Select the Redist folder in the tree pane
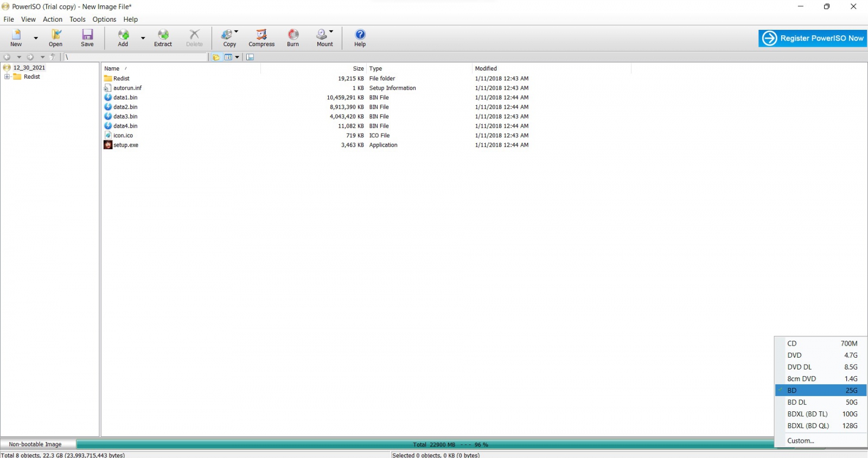Viewport: 868px width, 458px height. [x=32, y=77]
